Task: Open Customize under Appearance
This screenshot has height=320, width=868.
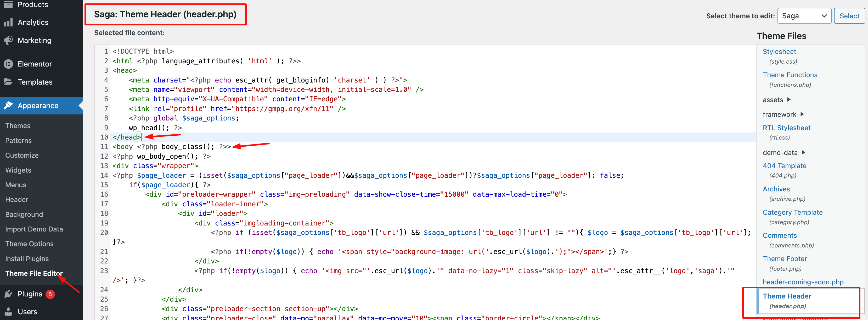Action: 22,156
